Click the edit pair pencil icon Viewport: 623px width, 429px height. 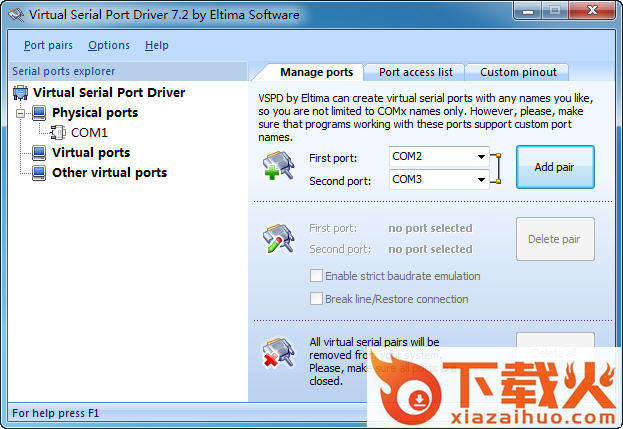[279, 238]
